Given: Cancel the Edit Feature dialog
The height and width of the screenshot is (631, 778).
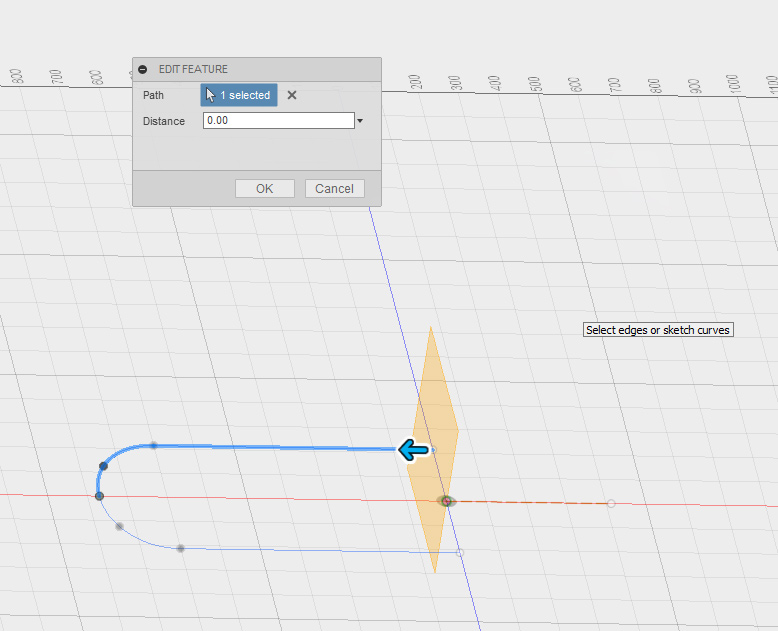Looking at the screenshot, I should pos(334,189).
